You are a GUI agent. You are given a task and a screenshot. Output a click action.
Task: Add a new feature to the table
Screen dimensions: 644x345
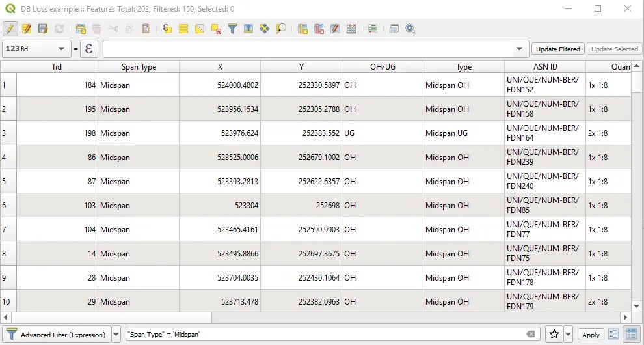pyautogui.click(x=81, y=29)
